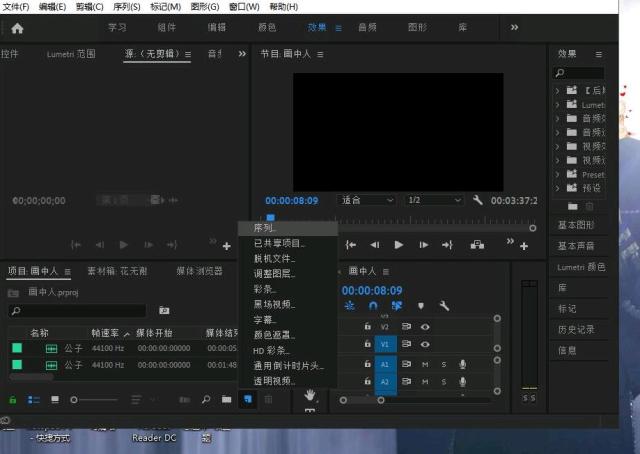This screenshot has height=454, width=640.
Task: Go to the Home screen icon
Action: (x=17, y=28)
